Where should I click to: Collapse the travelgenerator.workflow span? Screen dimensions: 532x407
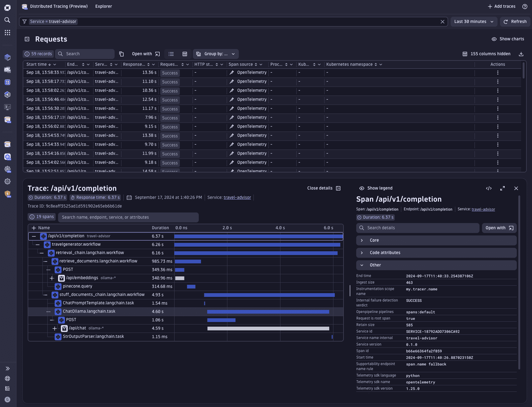tap(38, 245)
